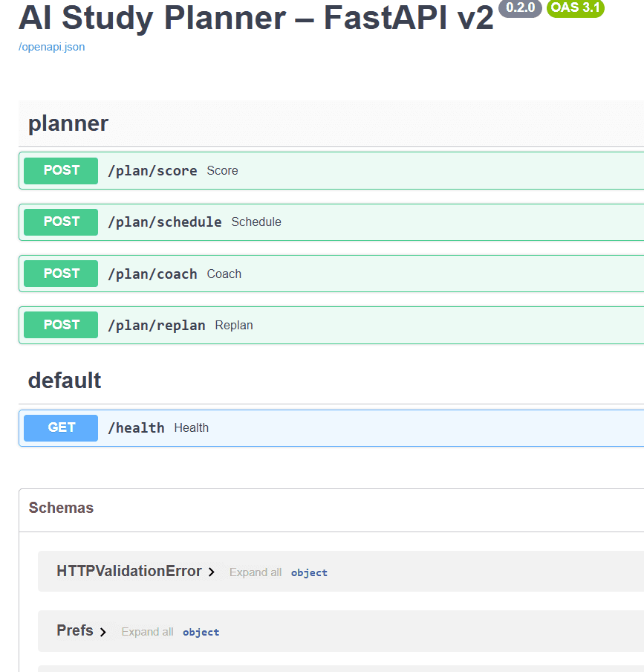Click the 0.2.0 version badge

click(x=520, y=10)
